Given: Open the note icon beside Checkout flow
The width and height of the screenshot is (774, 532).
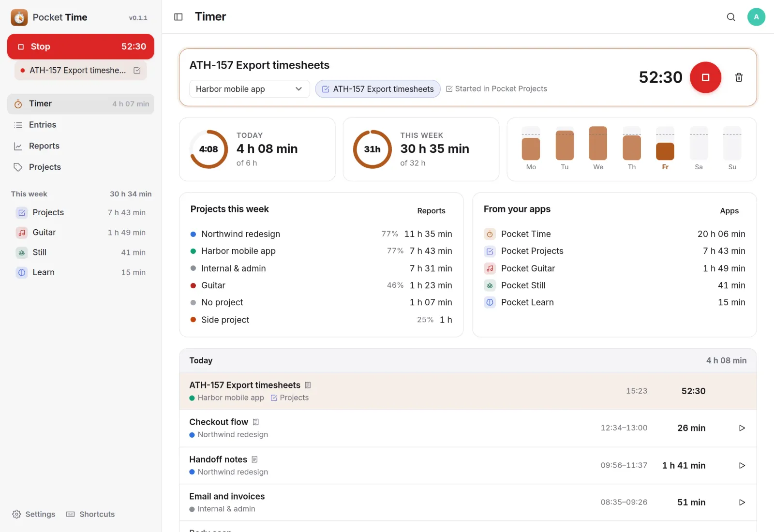Looking at the screenshot, I should point(256,422).
